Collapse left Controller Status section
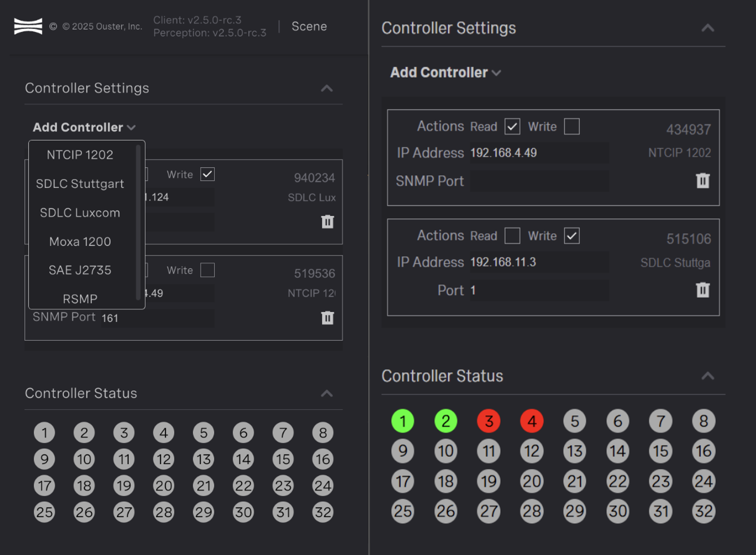This screenshot has height=555, width=756. 327,393
